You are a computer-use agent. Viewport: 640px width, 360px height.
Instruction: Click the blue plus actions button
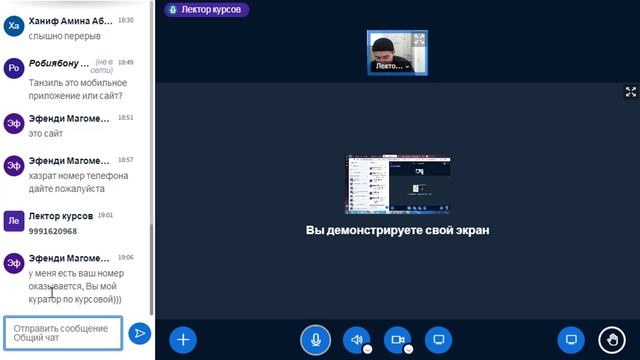point(183,340)
